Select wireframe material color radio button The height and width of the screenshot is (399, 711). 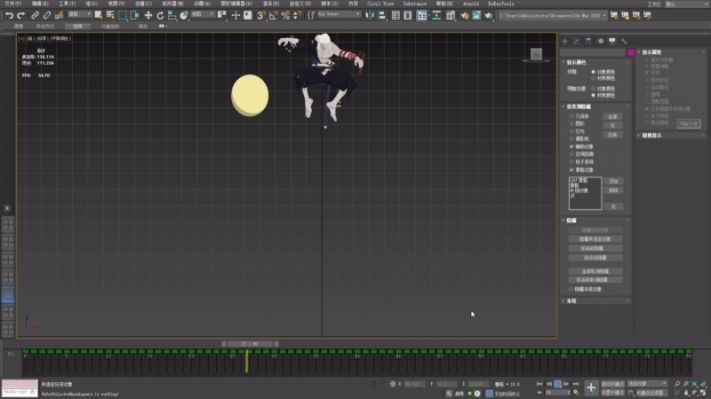(593, 78)
